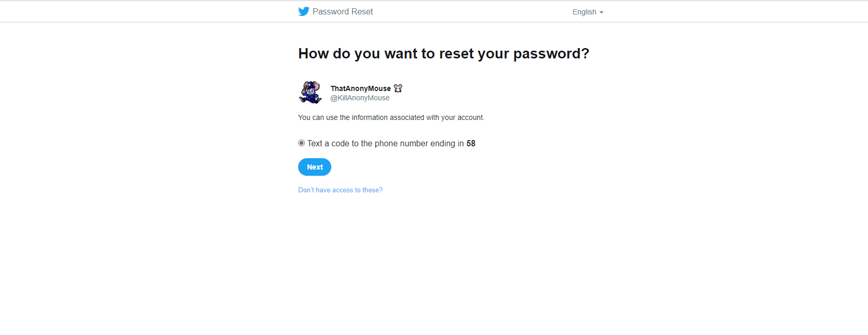Click the caret arrow beside English
Image resolution: width=868 pixels, height=335 pixels.
pos(601,12)
